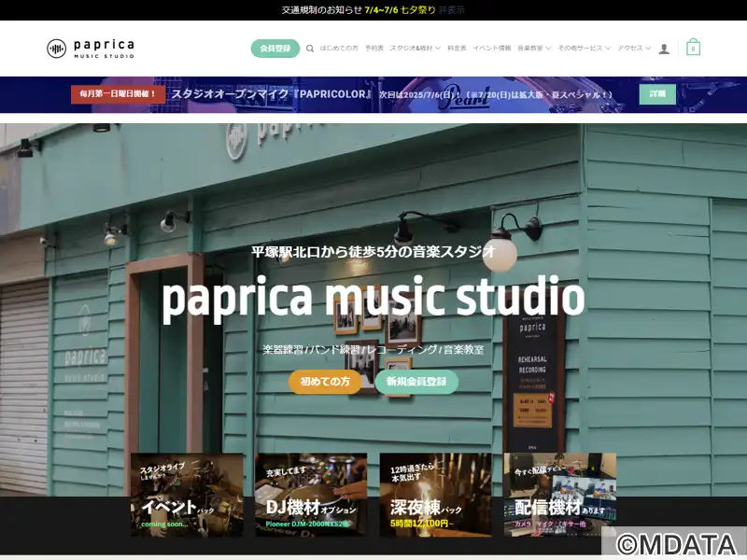
Task: Click the 非表示 link in top notice bar
Action: click(451, 10)
